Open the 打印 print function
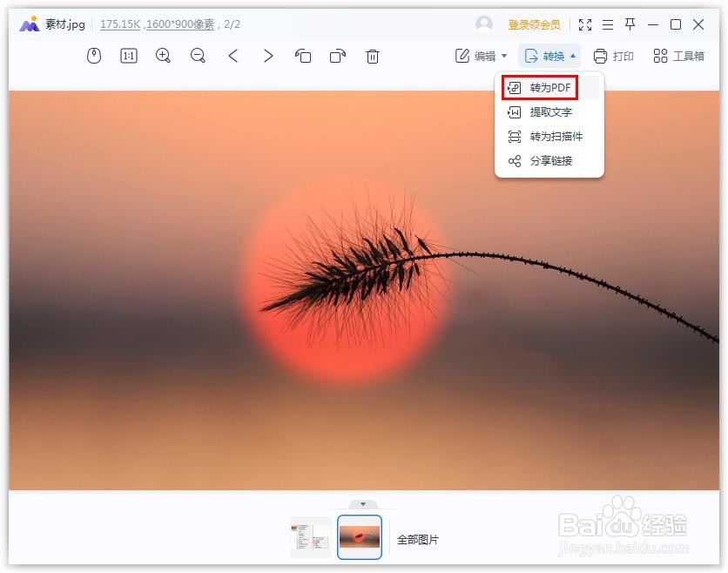 612,56
